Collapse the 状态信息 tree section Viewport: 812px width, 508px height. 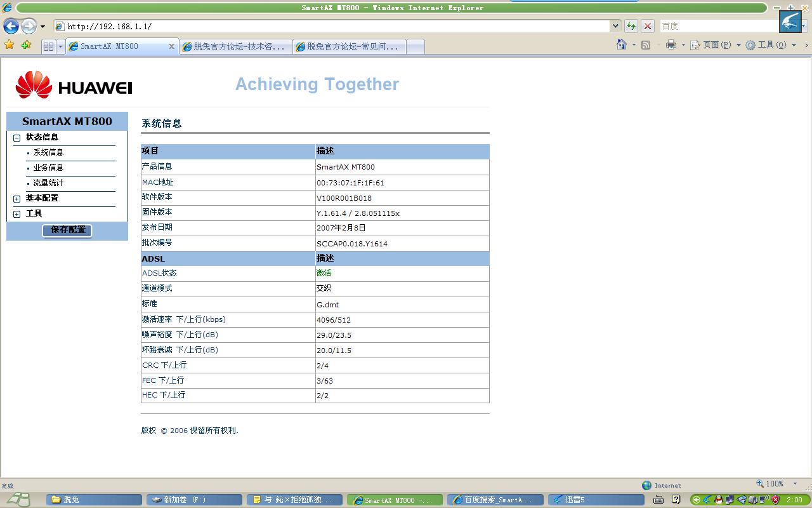point(17,138)
